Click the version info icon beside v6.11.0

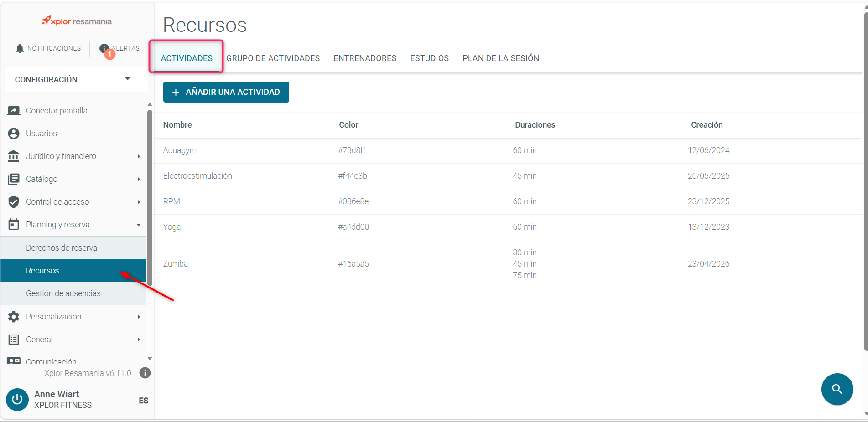click(145, 373)
